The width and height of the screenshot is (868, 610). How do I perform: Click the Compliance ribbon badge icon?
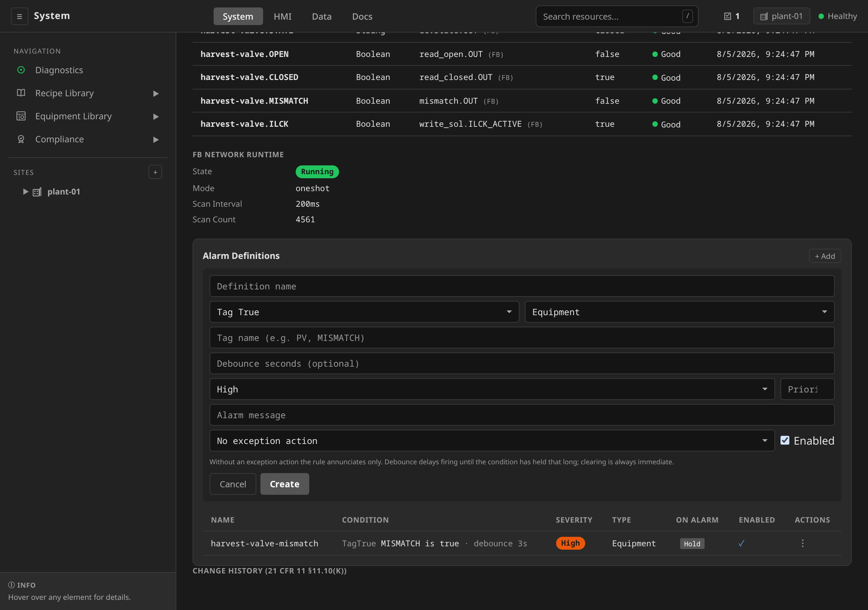tap(21, 139)
